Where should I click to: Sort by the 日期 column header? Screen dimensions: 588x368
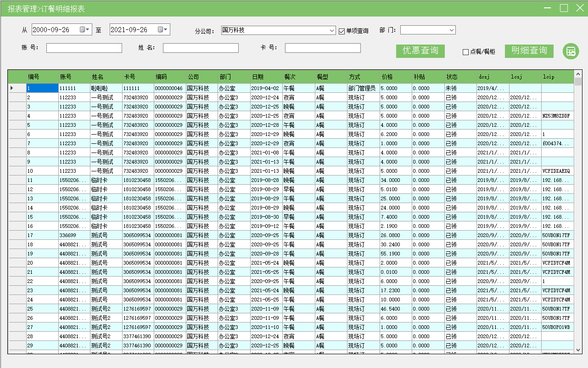tap(266, 77)
